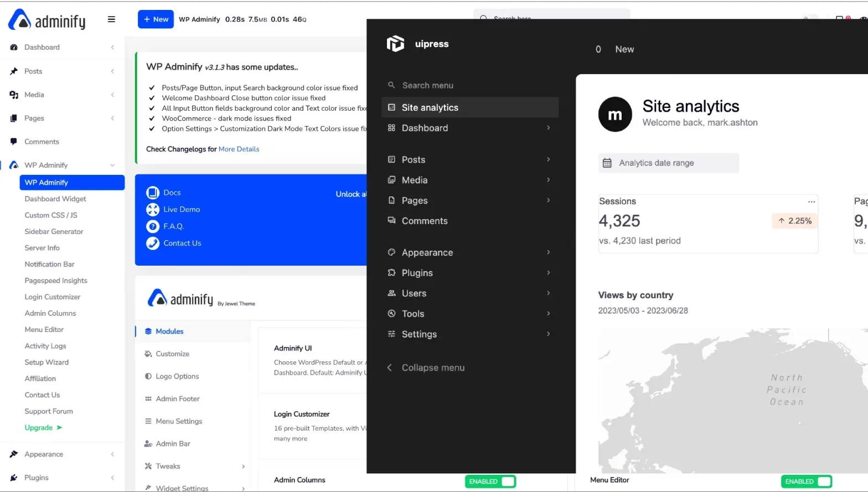Expand the Dashboard chevron in Adminify sidebar

pyautogui.click(x=112, y=48)
